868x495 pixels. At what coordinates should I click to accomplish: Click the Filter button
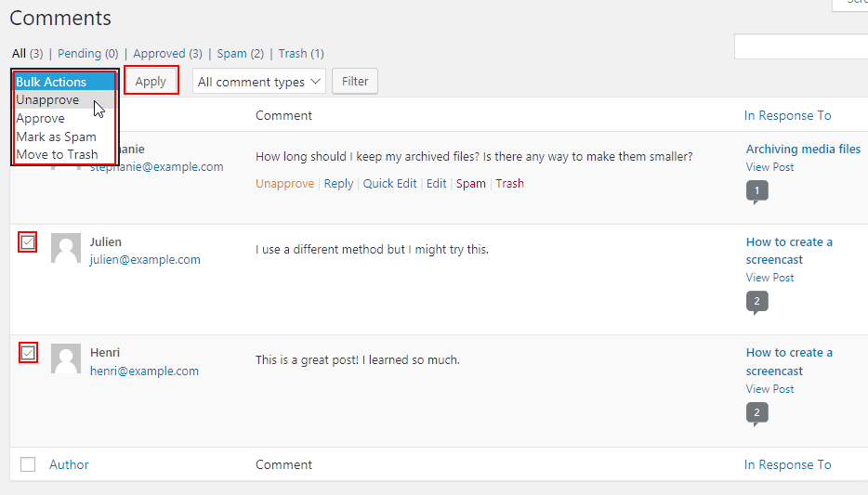point(355,82)
